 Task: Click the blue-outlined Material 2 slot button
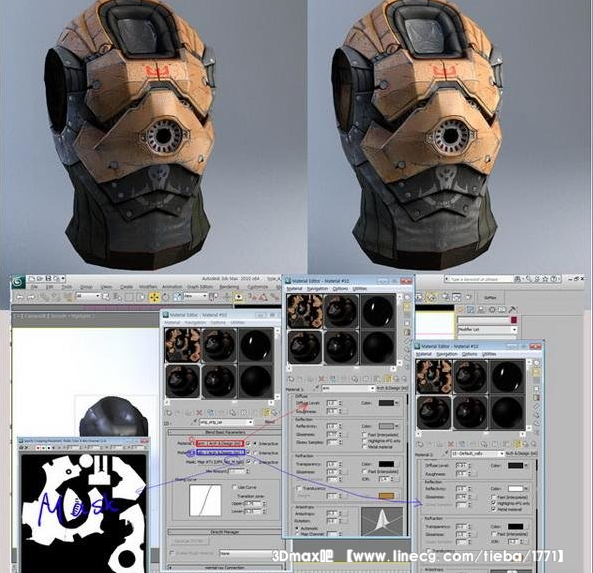pos(220,452)
